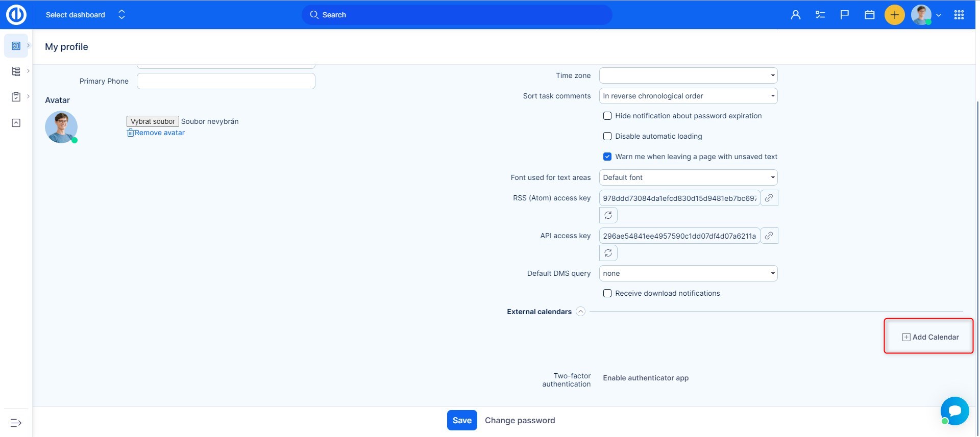This screenshot has width=980, height=437.
Task: Open the user icon in top bar
Action: pyautogui.click(x=795, y=15)
